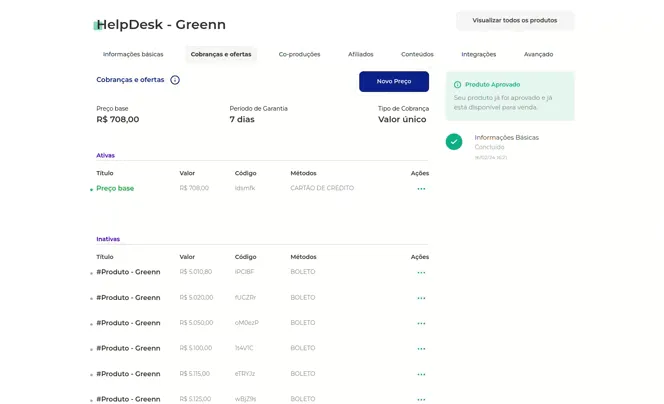Click the Código column header in Inativas table
664x404 pixels.
point(246,257)
